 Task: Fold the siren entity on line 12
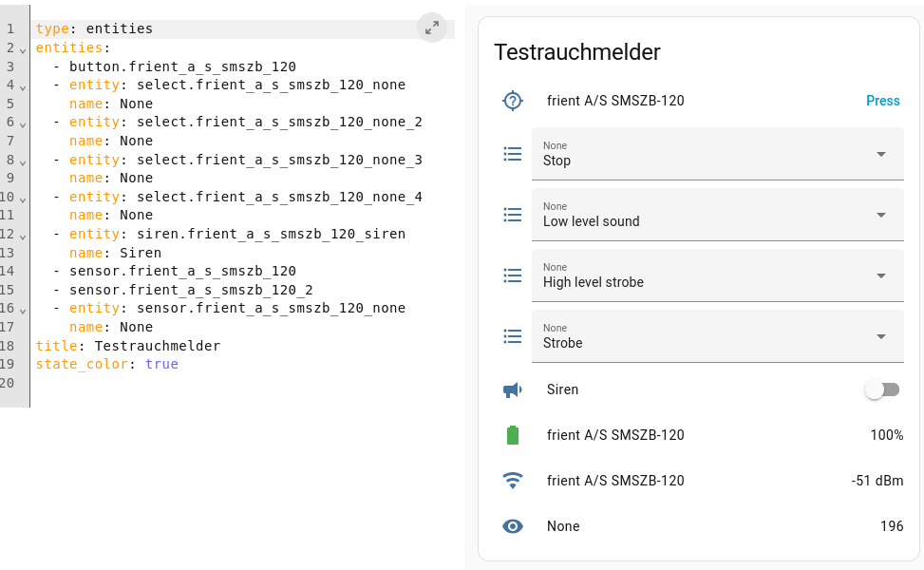(22, 235)
